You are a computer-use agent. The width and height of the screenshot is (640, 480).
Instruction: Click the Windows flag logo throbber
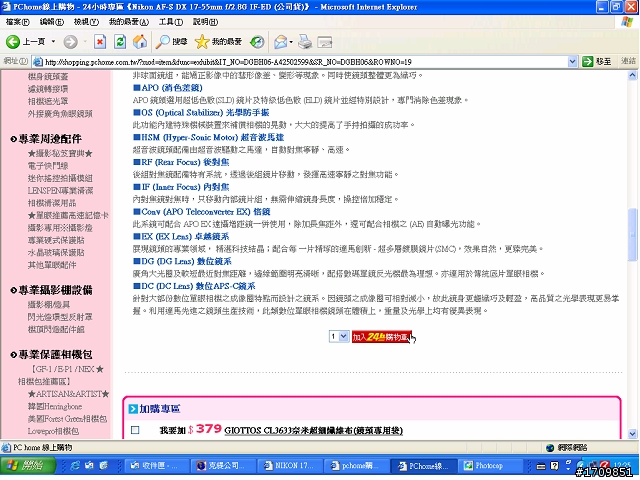(627, 21)
